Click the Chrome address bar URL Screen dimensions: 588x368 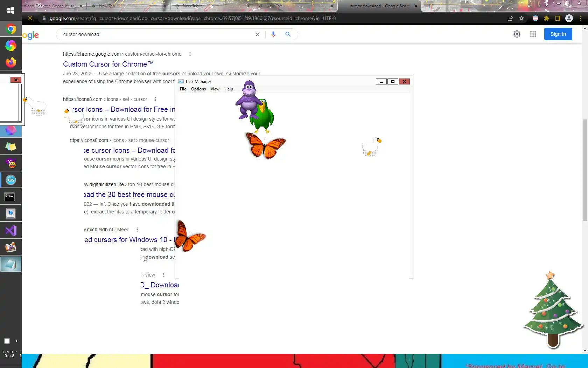(x=192, y=18)
